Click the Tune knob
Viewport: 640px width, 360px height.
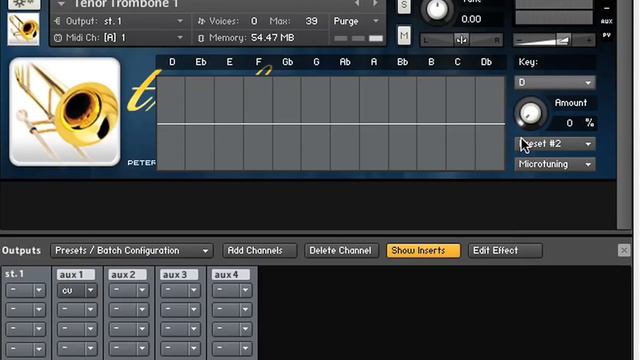437,10
